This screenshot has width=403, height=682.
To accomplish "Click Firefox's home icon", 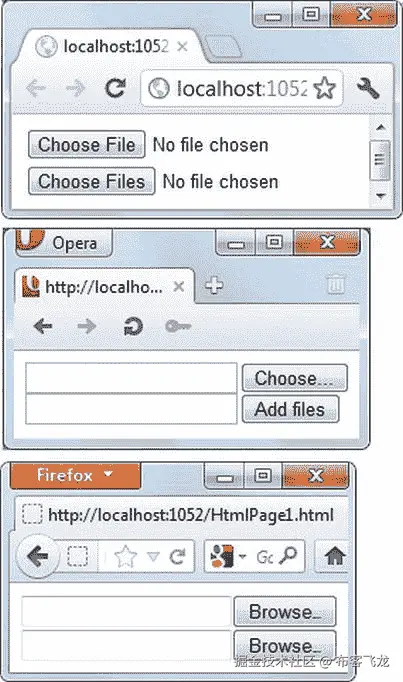I will coord(335,556).
